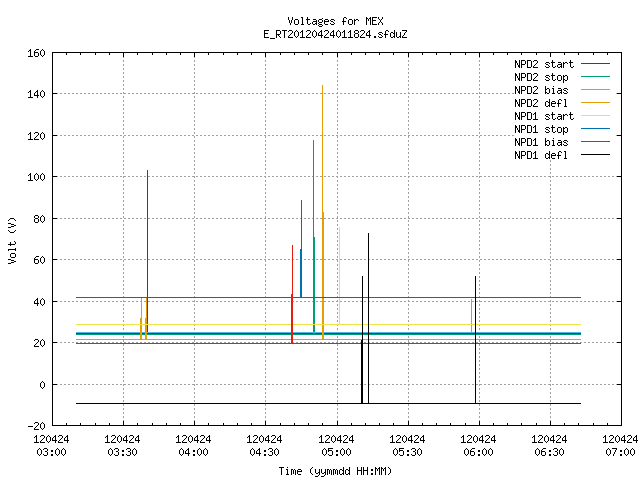Click the 120 y-axis tick label
640x480 pixels.
[36, 136]
